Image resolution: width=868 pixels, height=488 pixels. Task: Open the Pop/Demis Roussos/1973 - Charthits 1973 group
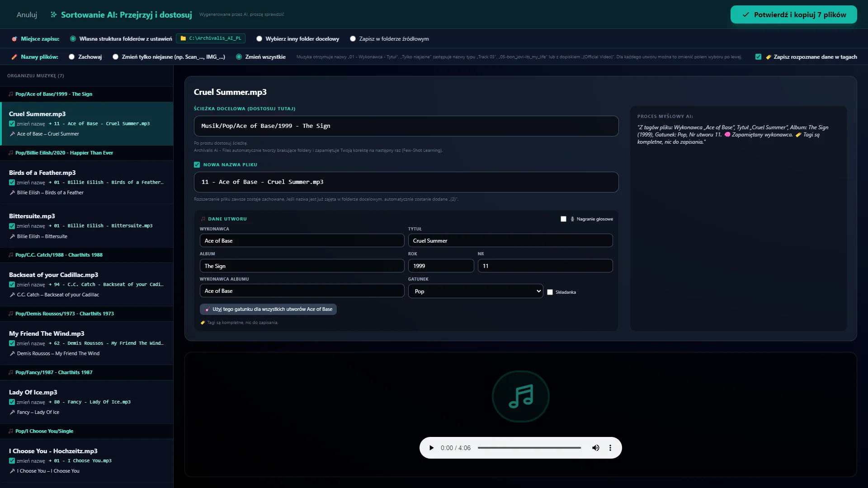click(x=86, y=314)
